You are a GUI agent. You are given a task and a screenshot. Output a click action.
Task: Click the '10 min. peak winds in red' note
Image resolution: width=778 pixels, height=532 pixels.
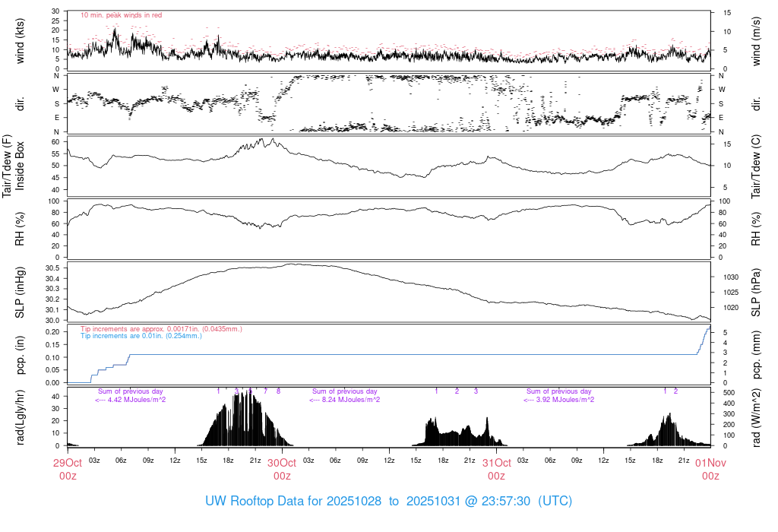coord(121,15)
